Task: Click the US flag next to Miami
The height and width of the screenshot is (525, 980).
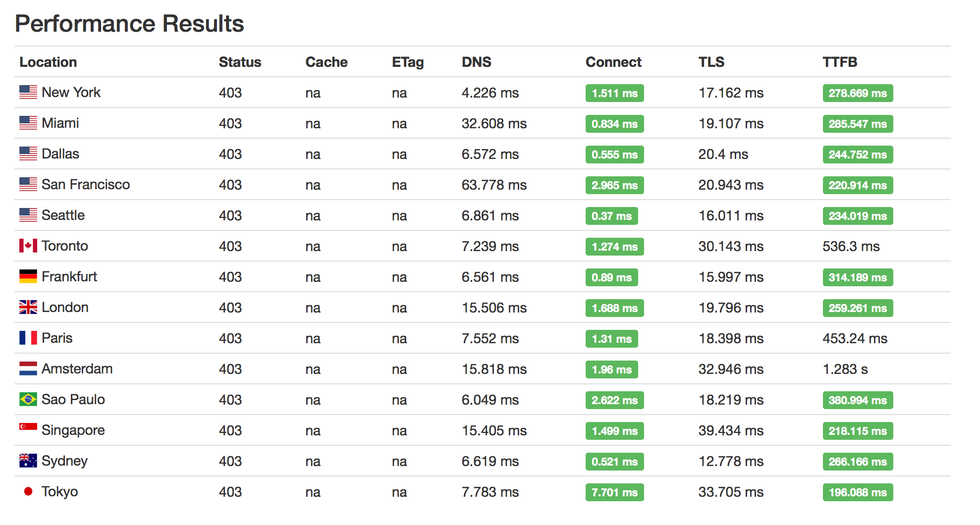Action: (28, 123)
